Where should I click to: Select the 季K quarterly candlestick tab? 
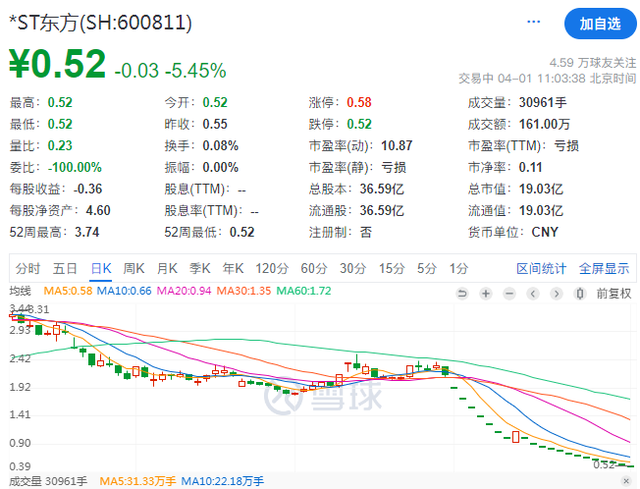pyautogui.click(x=200, y=269)
